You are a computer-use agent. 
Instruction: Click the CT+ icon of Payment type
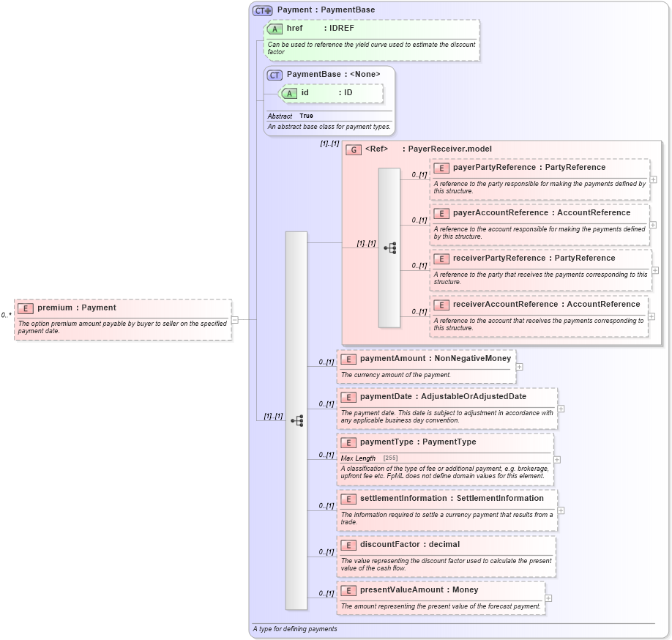[x=262, y=10]
